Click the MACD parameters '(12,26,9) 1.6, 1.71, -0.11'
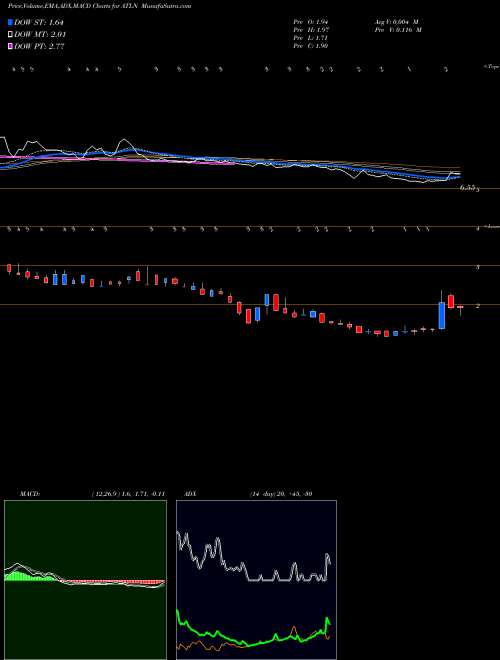The image size is (500, 660). pyautogui.click(x=128, y=494)
